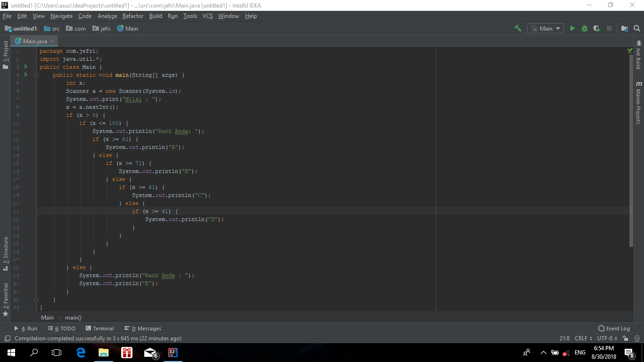Switch to the 6: TODO tool window tab
Viewport: 644px width, 362px height.
62,328
